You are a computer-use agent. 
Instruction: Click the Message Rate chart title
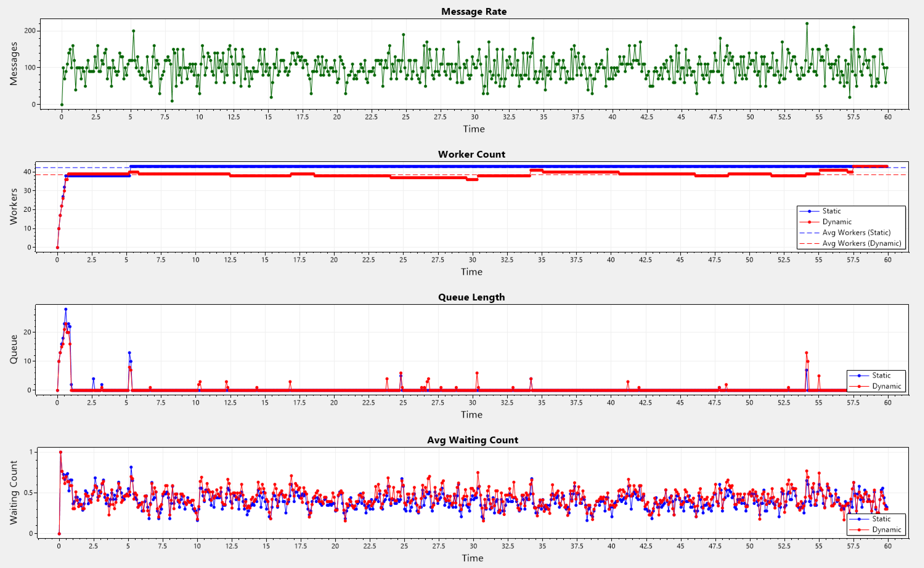[x=474, y=12]
